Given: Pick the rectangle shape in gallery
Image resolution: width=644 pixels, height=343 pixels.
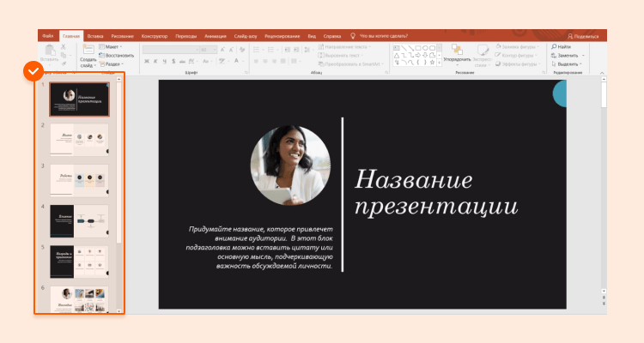Looking at the screenshot, I should [418, 48].
